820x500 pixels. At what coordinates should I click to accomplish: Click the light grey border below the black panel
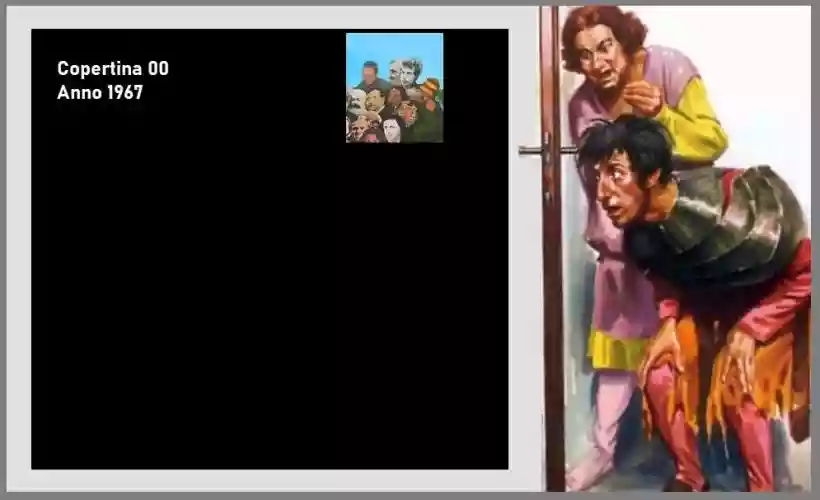point(269,480)
